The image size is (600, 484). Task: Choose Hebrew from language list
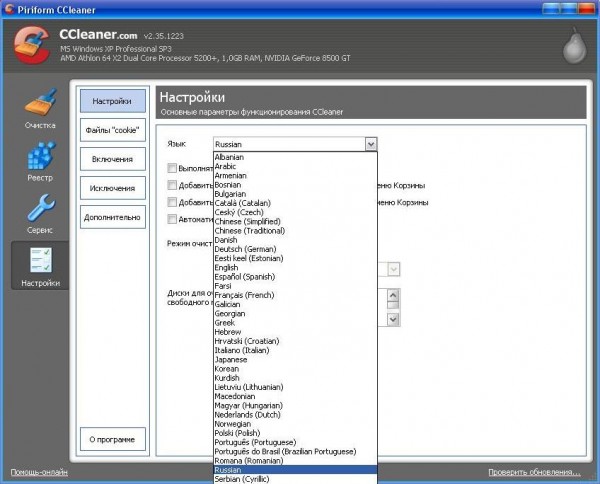click(295, 332)
